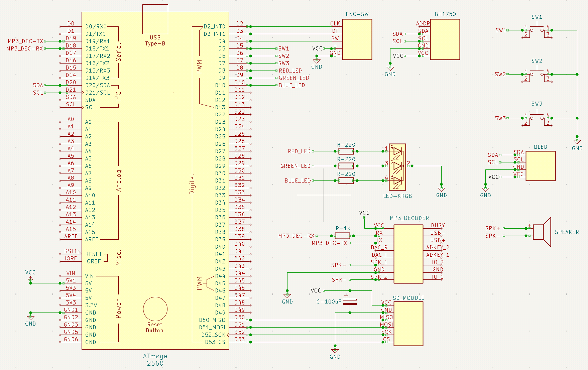Click the MOSI pin label on SD_MODULE
588x370 pixels.
click(386, 324)
